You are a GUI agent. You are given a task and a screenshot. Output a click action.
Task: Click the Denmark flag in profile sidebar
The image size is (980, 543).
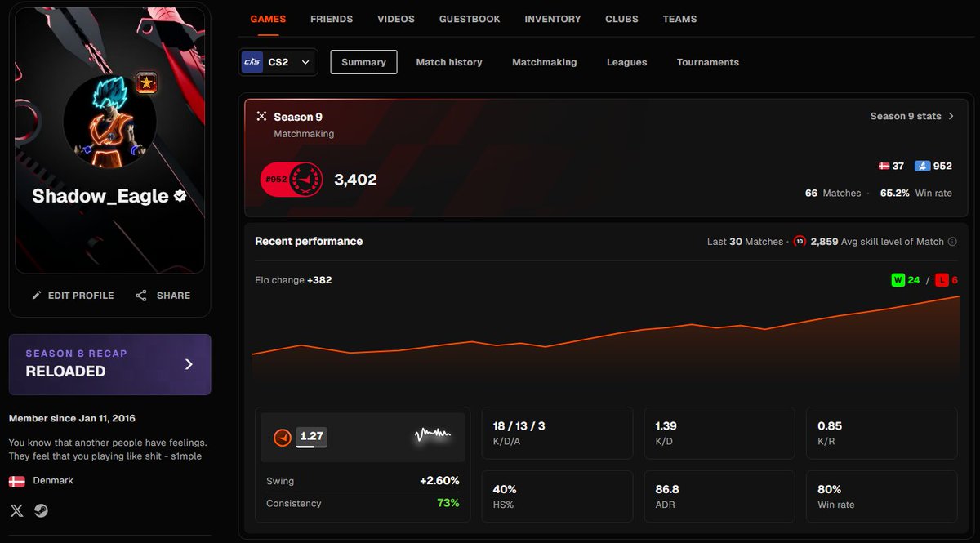click(x=16, y=481)
